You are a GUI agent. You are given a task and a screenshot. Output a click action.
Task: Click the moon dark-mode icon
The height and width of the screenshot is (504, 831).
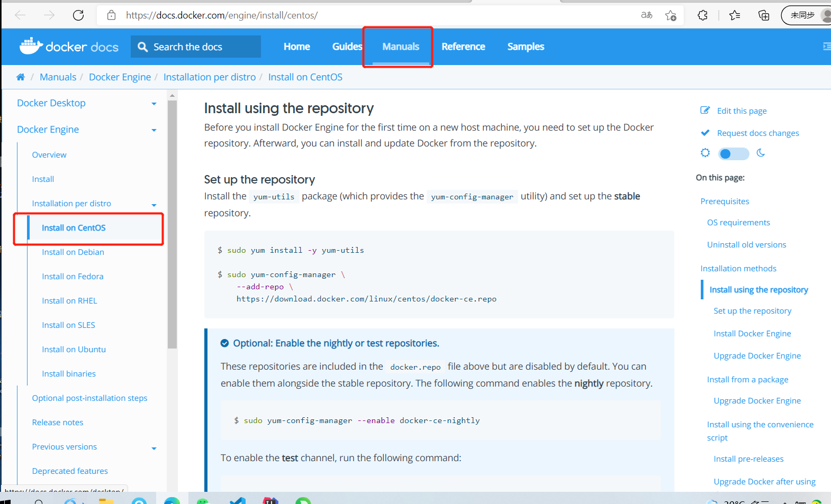click(761, 153)
